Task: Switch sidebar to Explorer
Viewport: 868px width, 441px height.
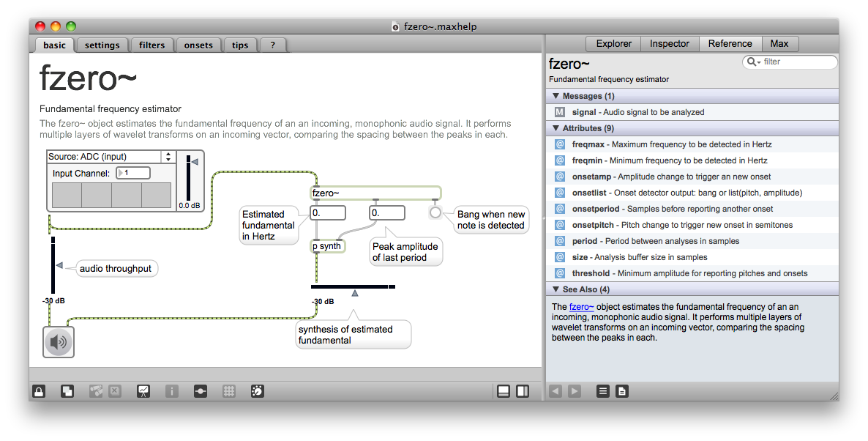Action: coord(613,44)
